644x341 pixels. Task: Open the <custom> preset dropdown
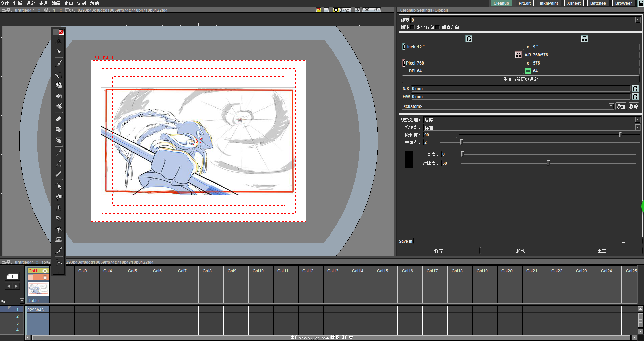pos(611,106)
